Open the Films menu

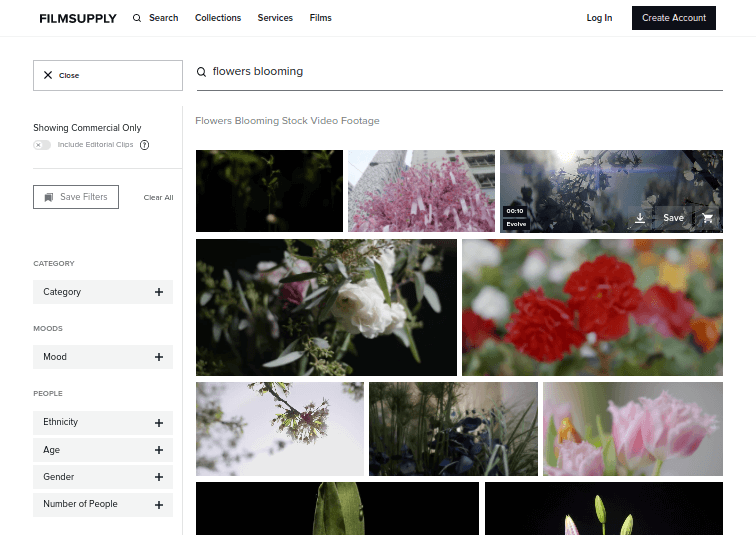click(x=321, y=18)
